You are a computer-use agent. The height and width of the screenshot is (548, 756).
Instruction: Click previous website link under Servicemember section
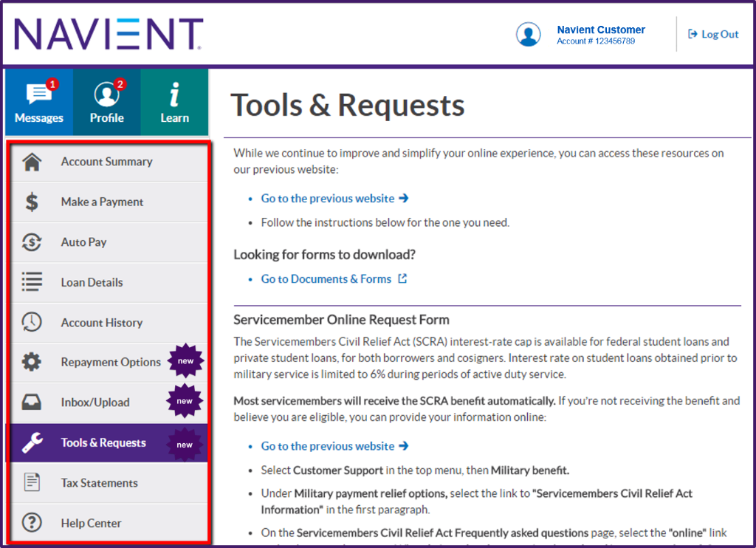[334, 446]
